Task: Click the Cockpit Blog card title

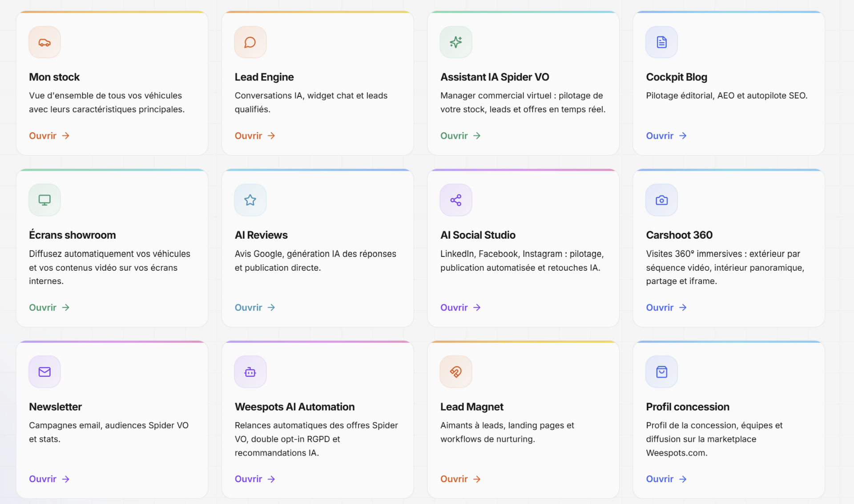Action: 677,77
